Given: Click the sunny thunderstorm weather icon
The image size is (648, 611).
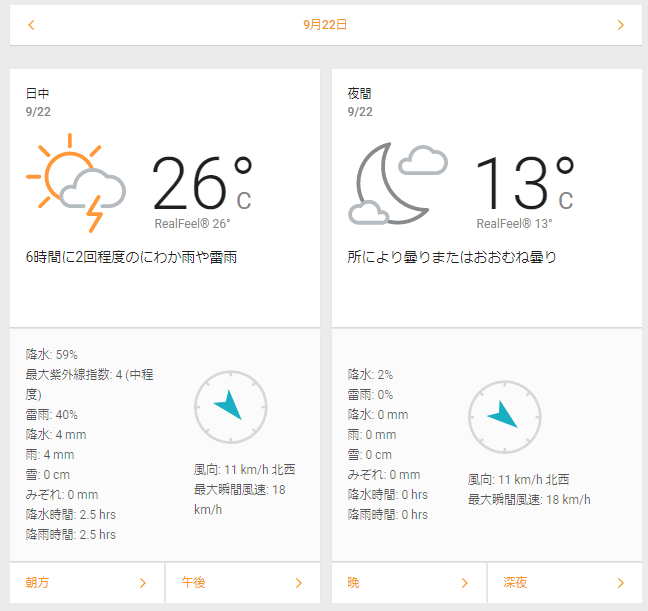Looking at the screenshot, I should coord(76,183).
